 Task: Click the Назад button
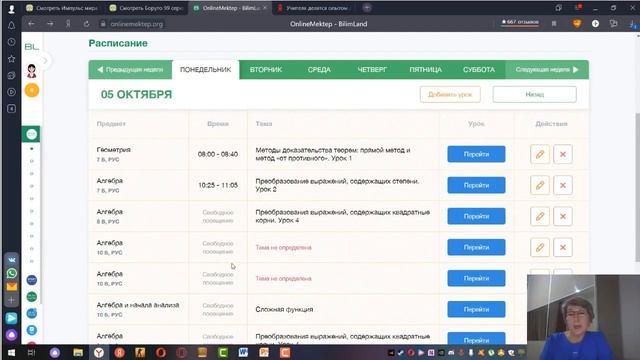point(535,94)
